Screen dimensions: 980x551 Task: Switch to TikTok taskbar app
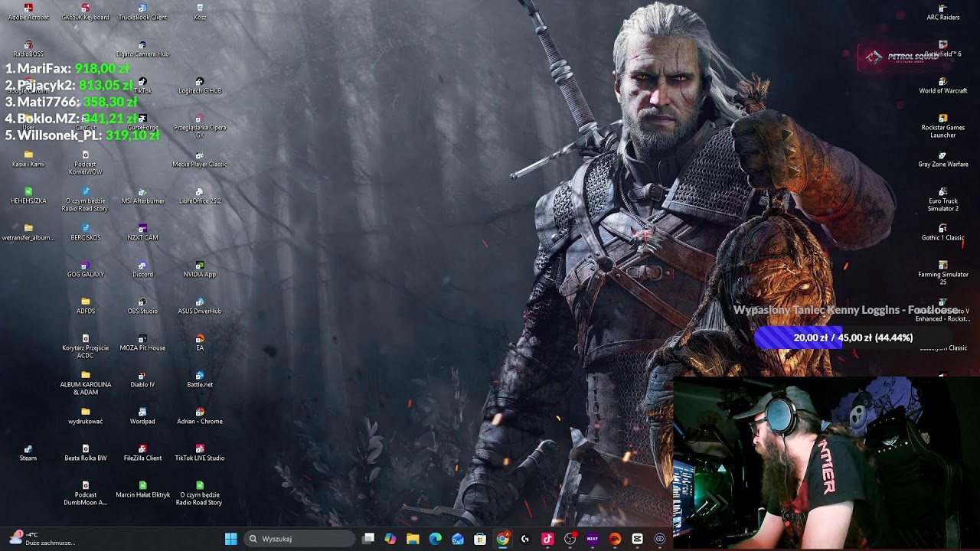pos(547,539)
